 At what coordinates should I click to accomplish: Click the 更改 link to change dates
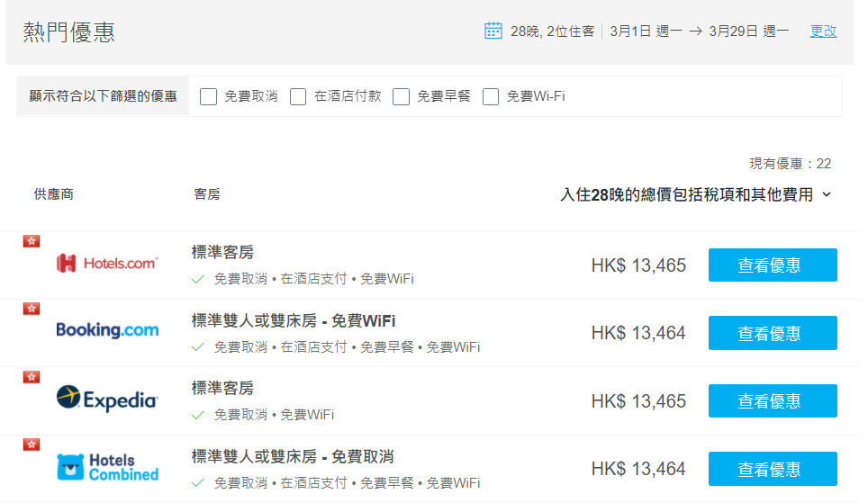click(x=823, y=31)
